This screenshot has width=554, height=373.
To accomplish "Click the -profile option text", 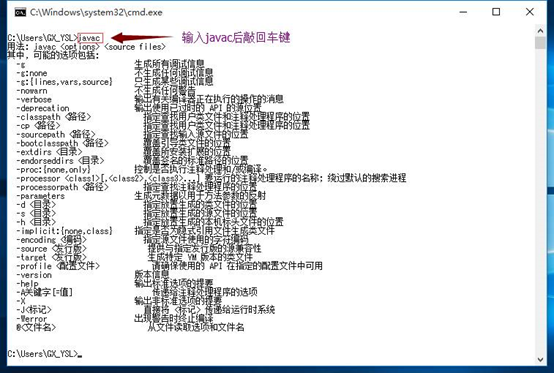I will 58,266.
